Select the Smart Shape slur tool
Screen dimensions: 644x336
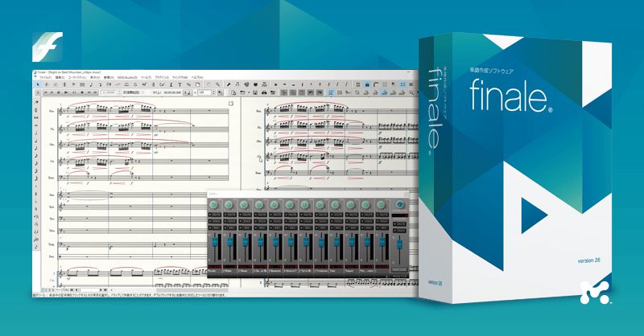point(126,84)
